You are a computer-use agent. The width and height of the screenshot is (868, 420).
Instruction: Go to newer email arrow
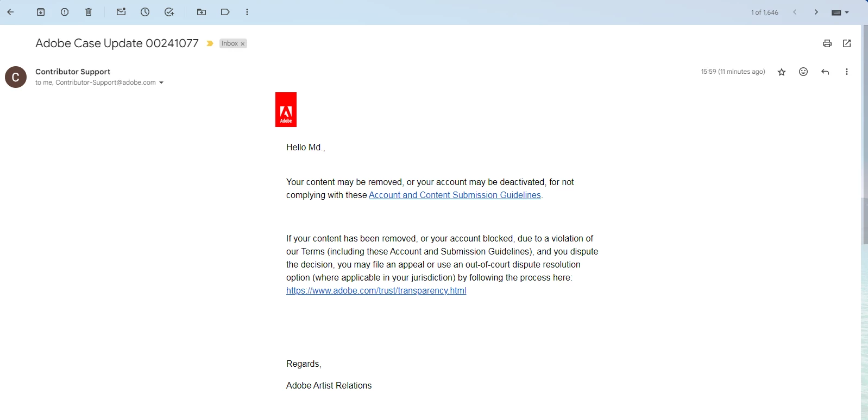[x=795, y=12]
